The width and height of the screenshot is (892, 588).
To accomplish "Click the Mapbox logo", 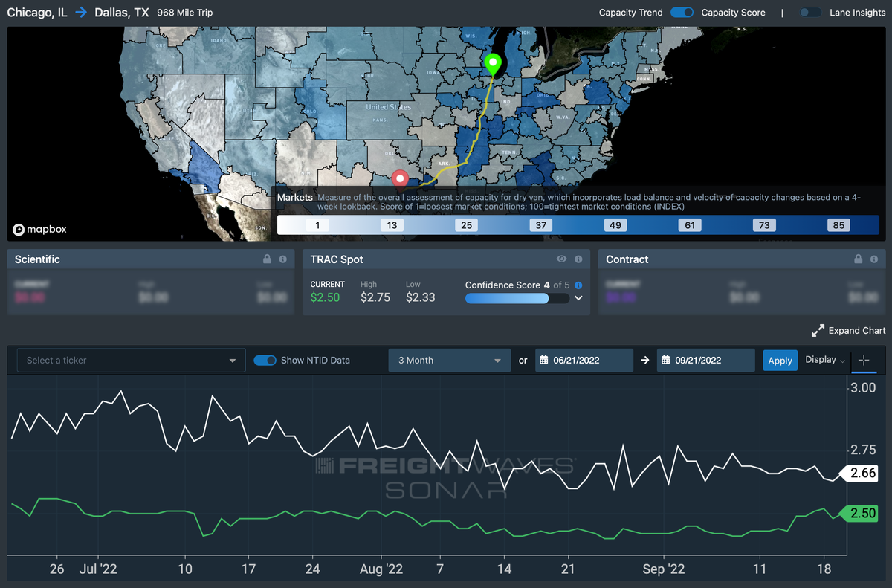I will click(40, 230).
